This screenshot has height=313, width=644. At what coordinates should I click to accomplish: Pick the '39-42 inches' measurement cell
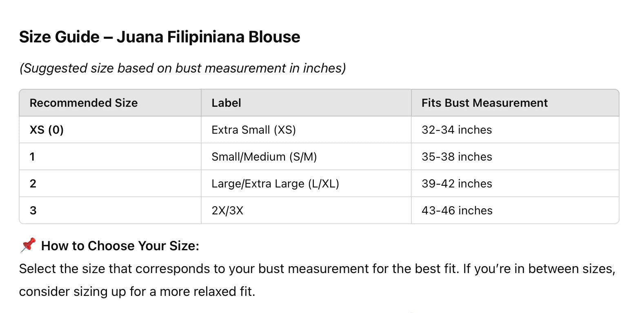[457, 184]
